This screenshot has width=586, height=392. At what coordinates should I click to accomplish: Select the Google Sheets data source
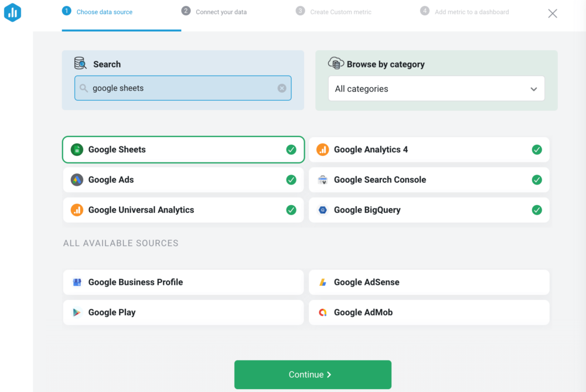click(x=183, y=149)
